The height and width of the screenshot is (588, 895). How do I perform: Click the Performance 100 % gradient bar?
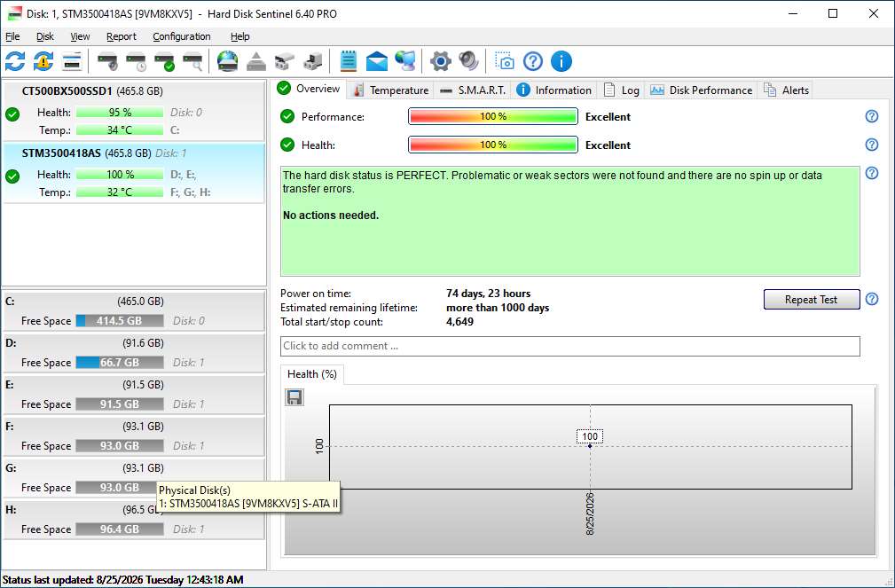point(493,116)
